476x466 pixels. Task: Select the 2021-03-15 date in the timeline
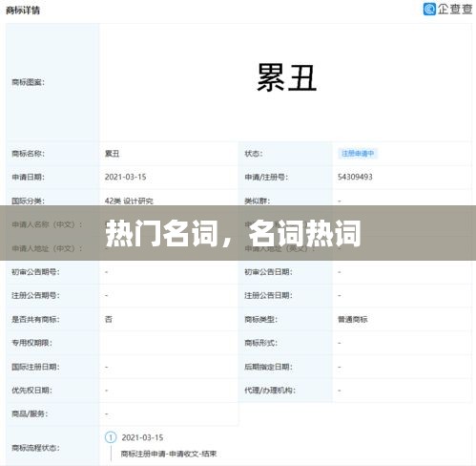(x=142, y=437)
